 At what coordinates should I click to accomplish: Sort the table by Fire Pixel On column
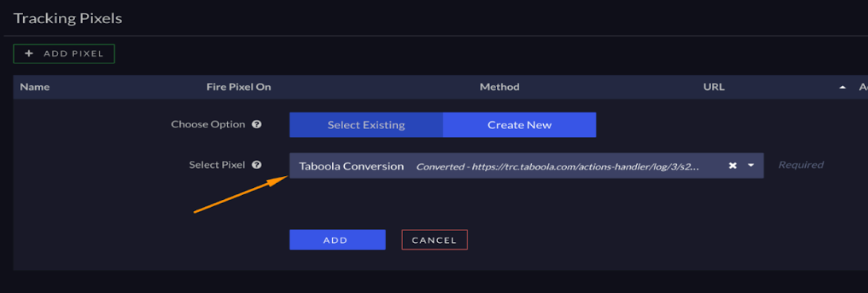click(x=239, y=87)
